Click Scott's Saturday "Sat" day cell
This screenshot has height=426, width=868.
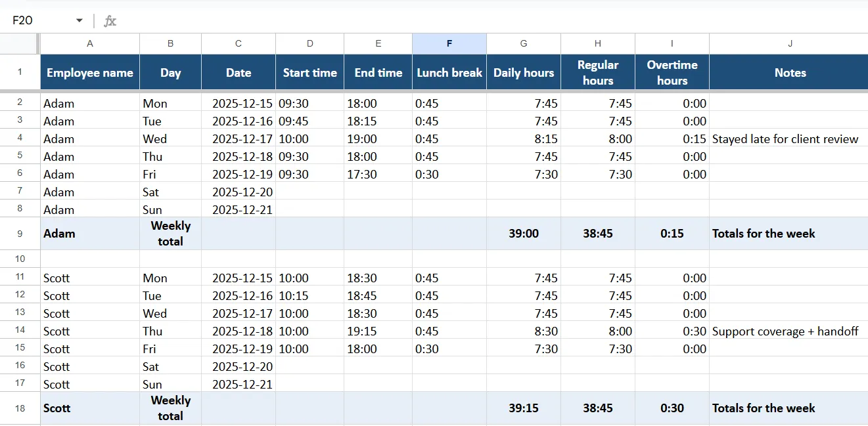171,366
